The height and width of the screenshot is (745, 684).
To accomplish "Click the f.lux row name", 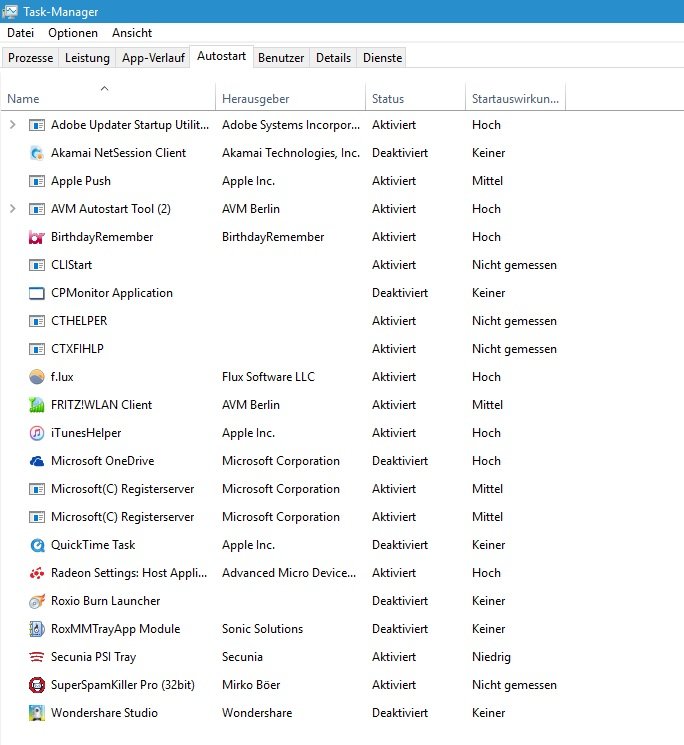I will click(62, 377).
